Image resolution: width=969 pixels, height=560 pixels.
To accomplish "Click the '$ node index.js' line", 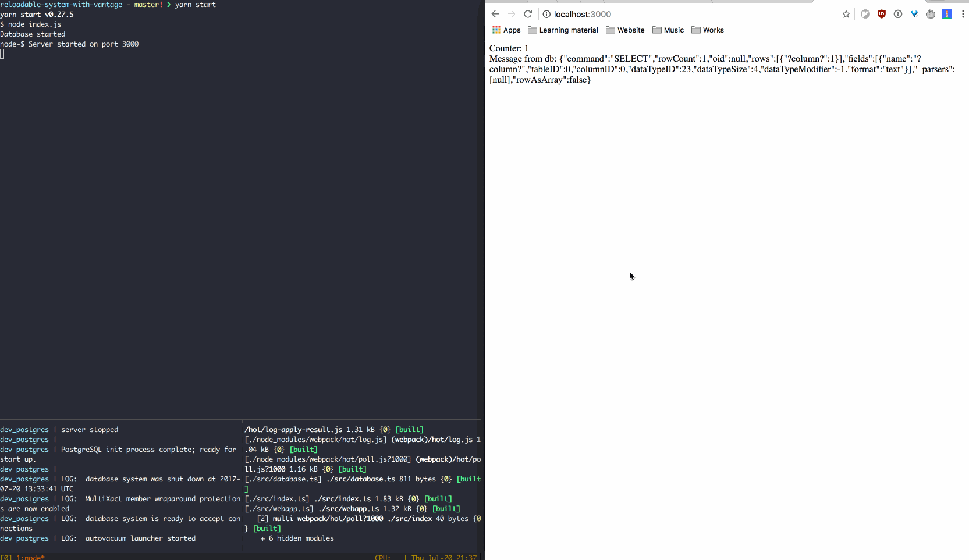I will pos(30,24).
